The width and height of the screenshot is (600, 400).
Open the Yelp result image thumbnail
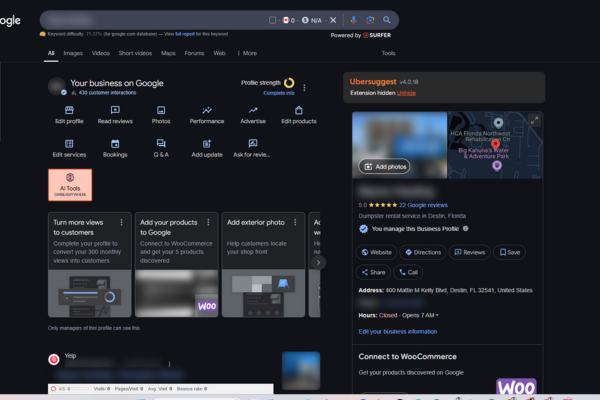(301, 371)
